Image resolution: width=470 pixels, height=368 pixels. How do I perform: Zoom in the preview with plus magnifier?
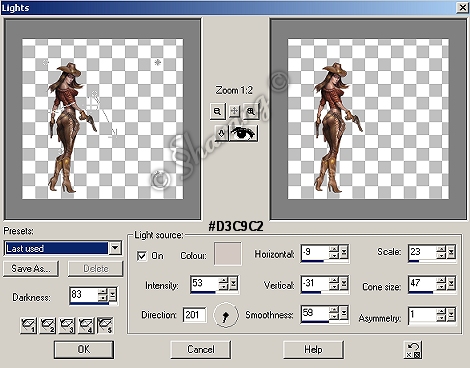pos(251,111)
